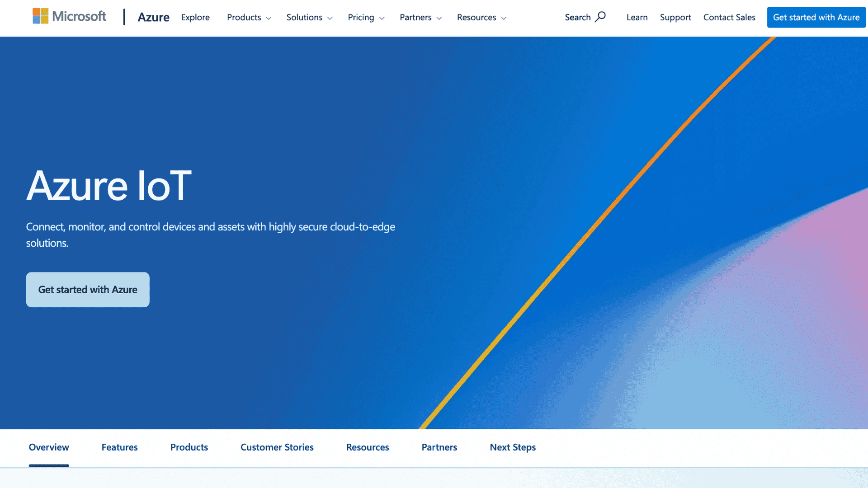Switch to the Features tab
Viewport: 868px width, 488px height.
[x=119, y=447]
